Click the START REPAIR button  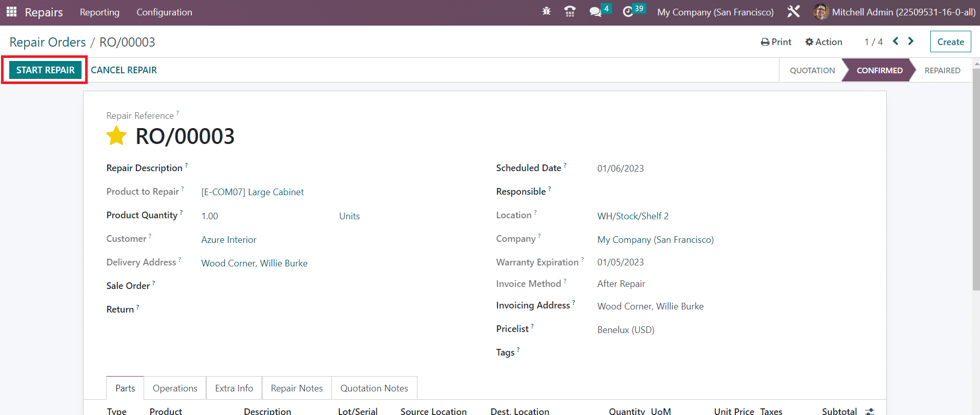45,70
